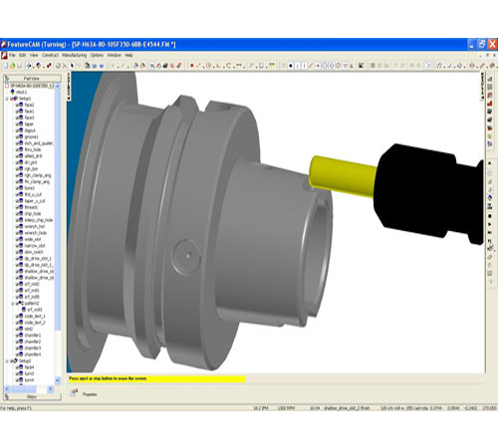
Task: Uncheck the face2 feature checkbox
Action: click(x=17, y=105)
